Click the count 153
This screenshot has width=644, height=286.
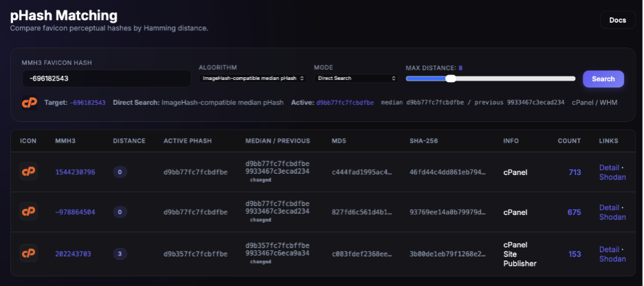click(575, 254)
